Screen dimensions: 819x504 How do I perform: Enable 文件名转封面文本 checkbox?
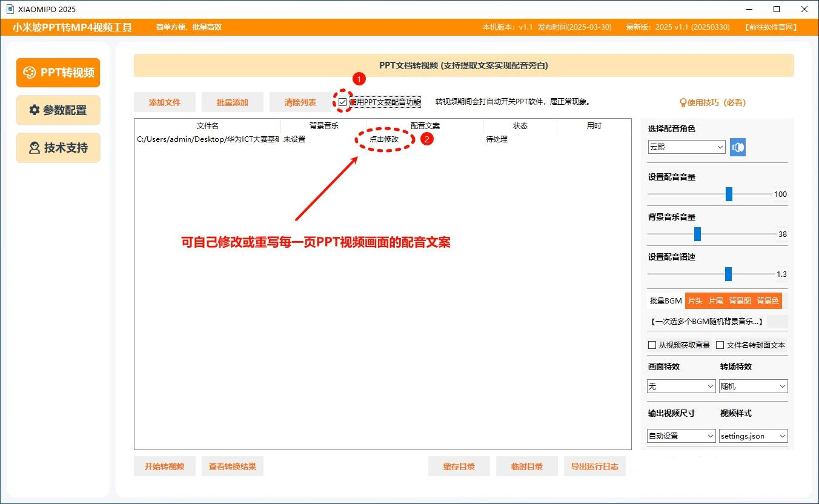point(720,345)
